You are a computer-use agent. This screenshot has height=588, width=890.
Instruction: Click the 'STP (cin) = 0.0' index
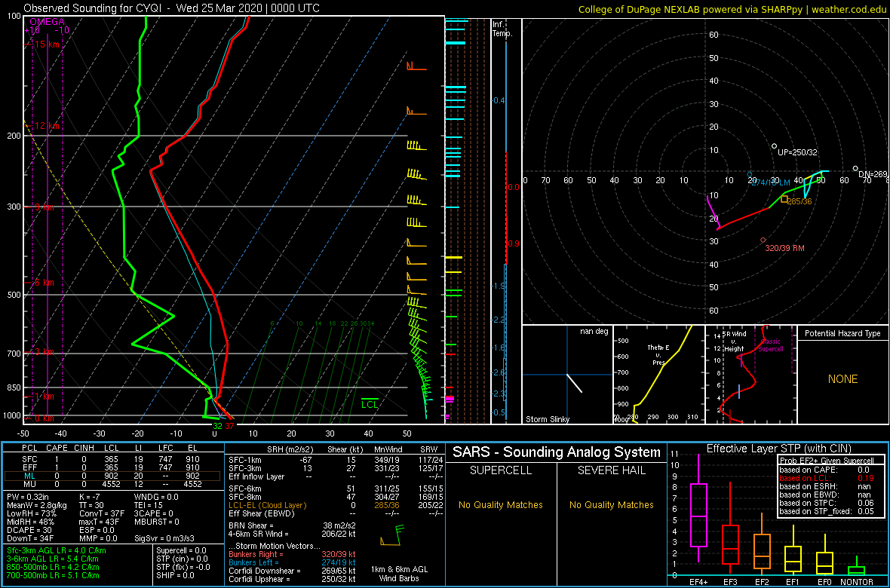pyautogui.click(x=181, y=559)
